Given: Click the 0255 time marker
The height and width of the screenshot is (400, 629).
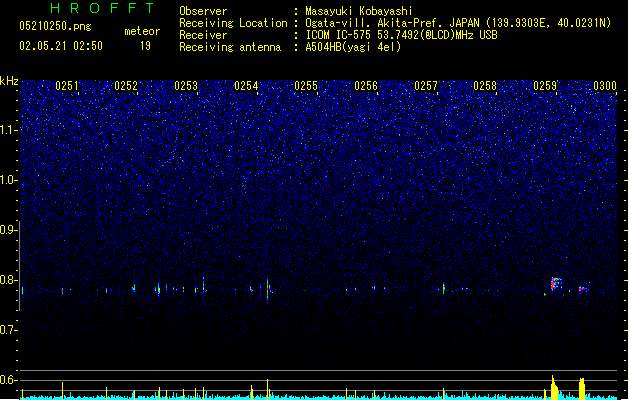Looking at the screenshot, I should point(306,86).
